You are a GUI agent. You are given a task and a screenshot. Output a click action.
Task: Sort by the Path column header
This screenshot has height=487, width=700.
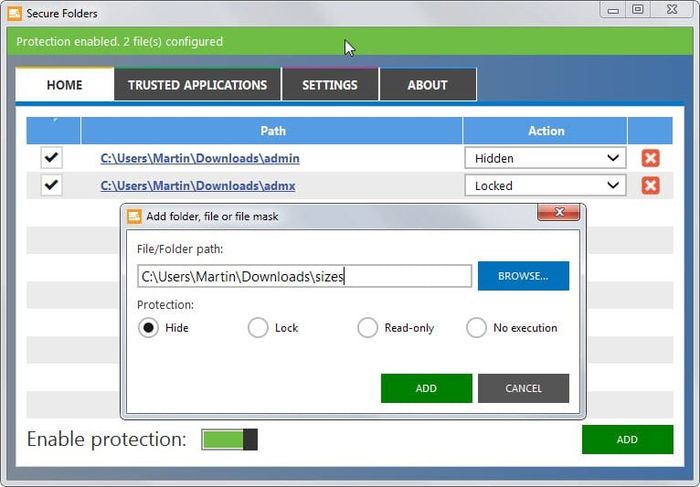click(x=272, y=131)
